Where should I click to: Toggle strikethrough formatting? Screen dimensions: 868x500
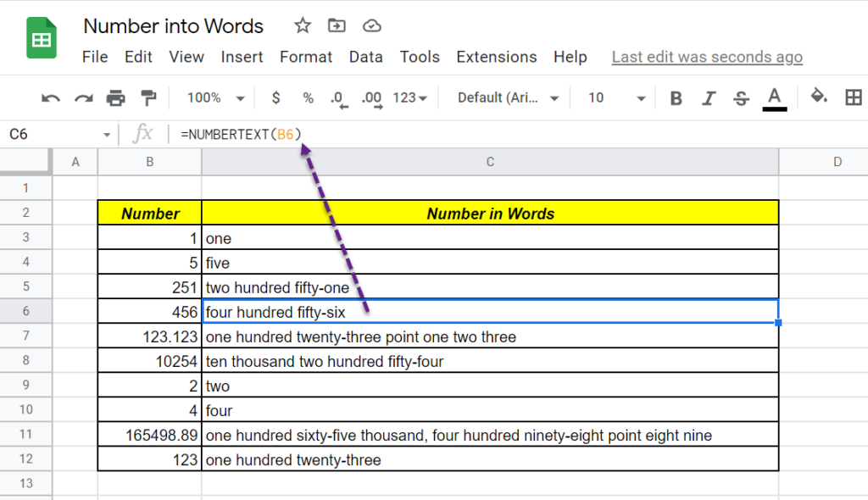point(741,97)
